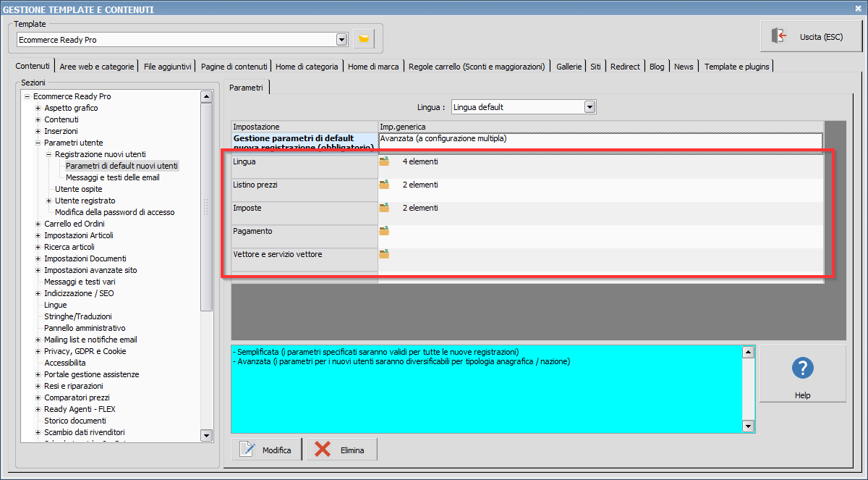This screenshot has height=480, width=868.
Task: Open the folder icon in Lingua row
Action: coord(384,161)
